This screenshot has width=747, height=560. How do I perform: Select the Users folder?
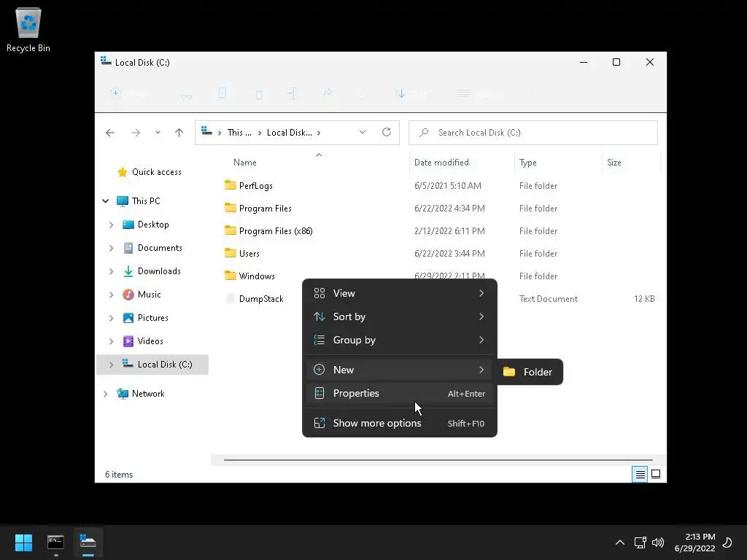[x=242, y=253]
